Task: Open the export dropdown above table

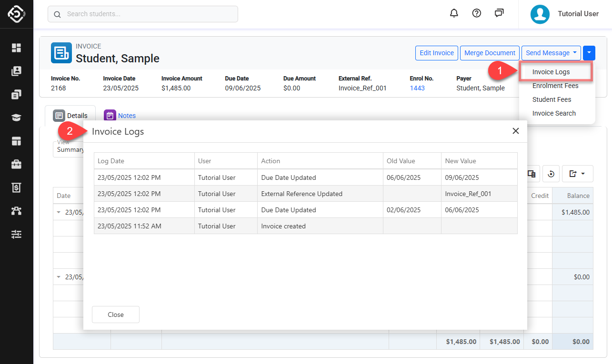Action: click(x=577, y=174)
